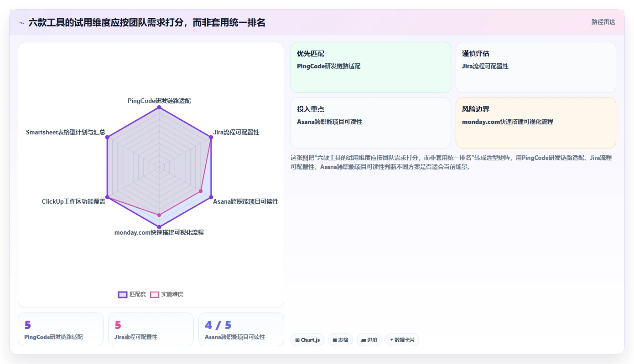Click the purple data point at the ClickUp axis
634x364 pixels.
click(107, 197)
